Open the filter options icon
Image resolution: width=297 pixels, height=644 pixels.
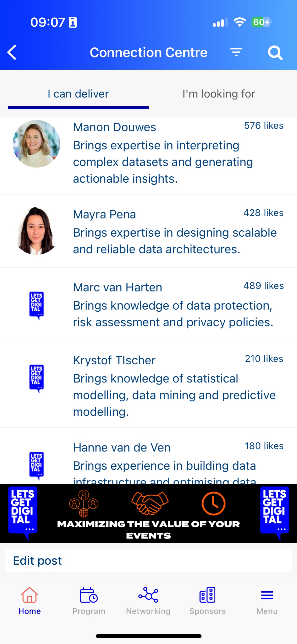(x=236, y=52)
